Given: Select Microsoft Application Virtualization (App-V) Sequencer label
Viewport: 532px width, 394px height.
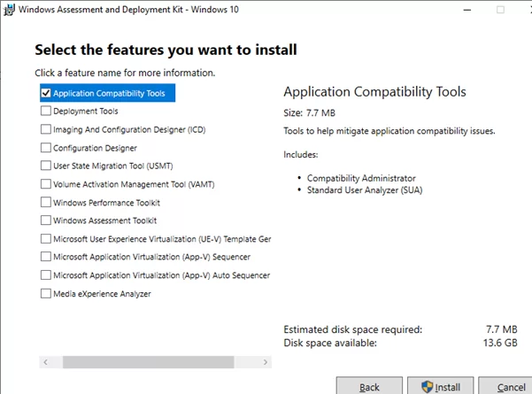Looking at the screenshot, I should coord(151,257).
